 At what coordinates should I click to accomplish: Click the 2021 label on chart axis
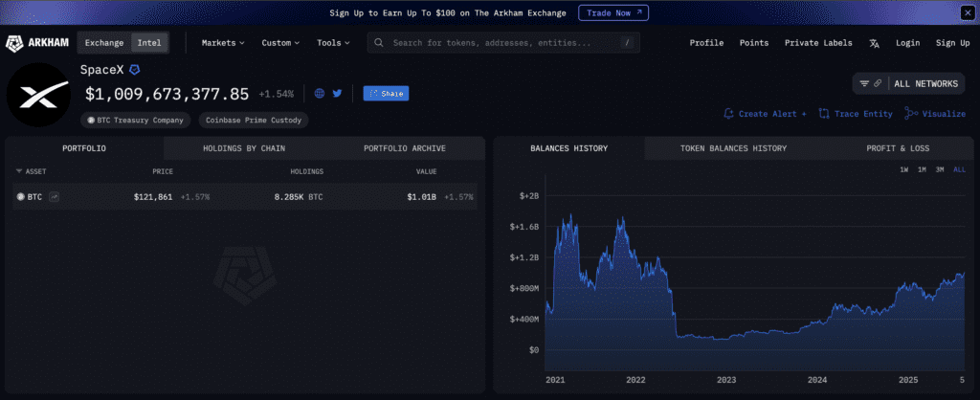[x=556, y=379]
